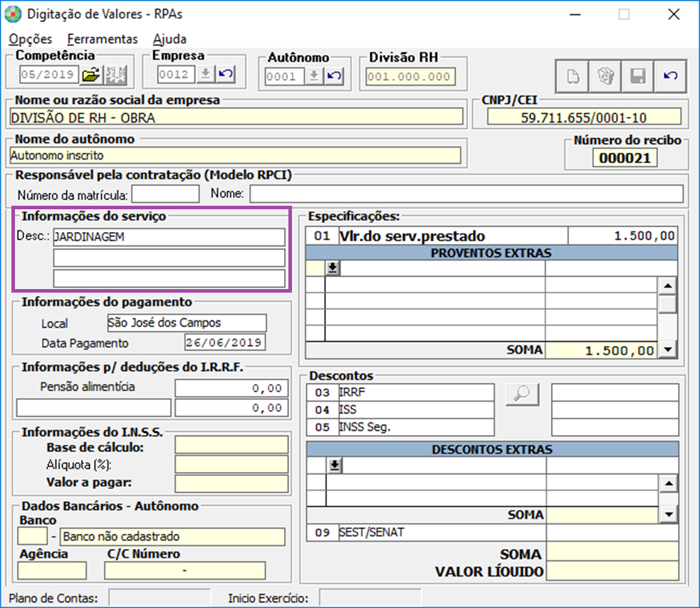Click the open folder icon beside Competência
700x608 pixels.
[x=90, y=74]
